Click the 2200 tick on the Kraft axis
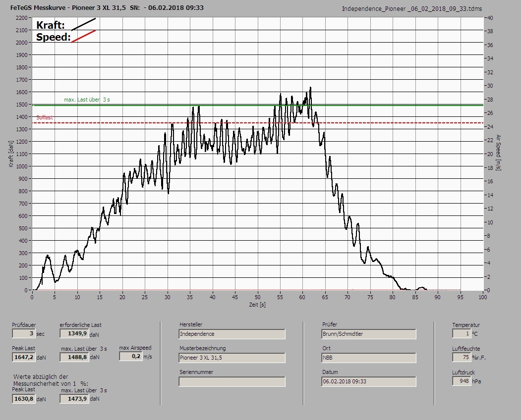Image resolution: width=521 pixels, height=420 pixels. 21,18
